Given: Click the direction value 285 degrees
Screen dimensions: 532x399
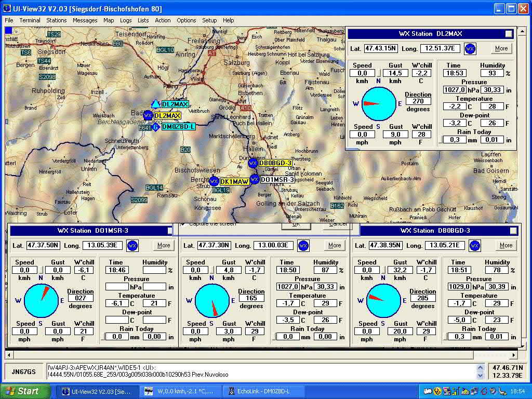Looking at the screenshot, I should tap(423, 298).
